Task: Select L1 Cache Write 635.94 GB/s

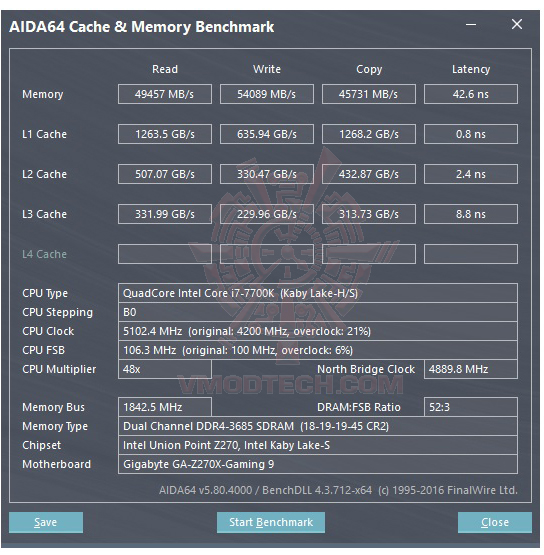Action: pos(267,134)
